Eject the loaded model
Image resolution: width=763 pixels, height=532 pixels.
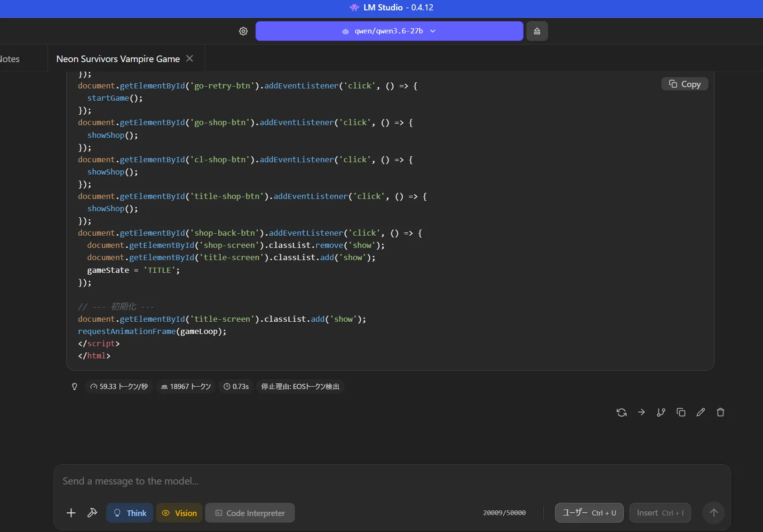point(537,31)
